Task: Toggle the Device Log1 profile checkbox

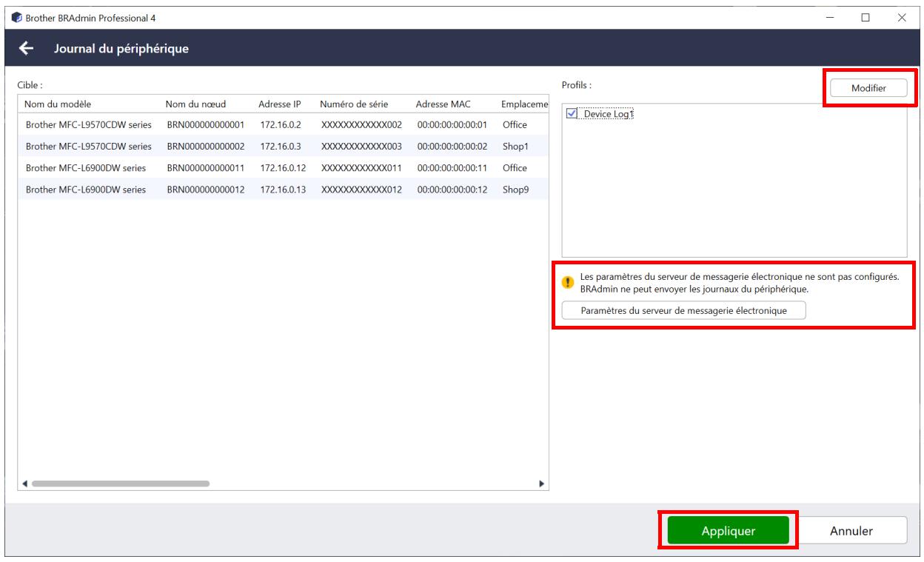Action: point(571,114)
